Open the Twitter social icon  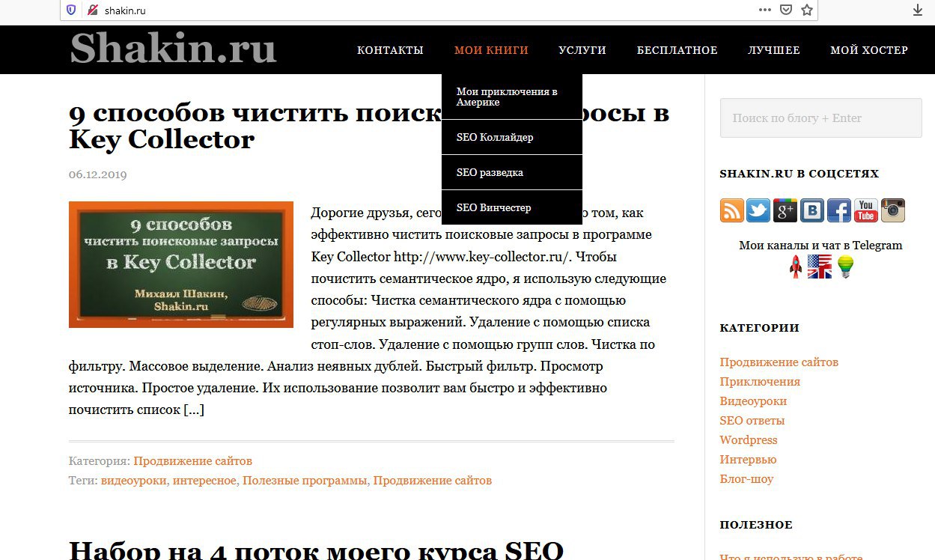758,210
